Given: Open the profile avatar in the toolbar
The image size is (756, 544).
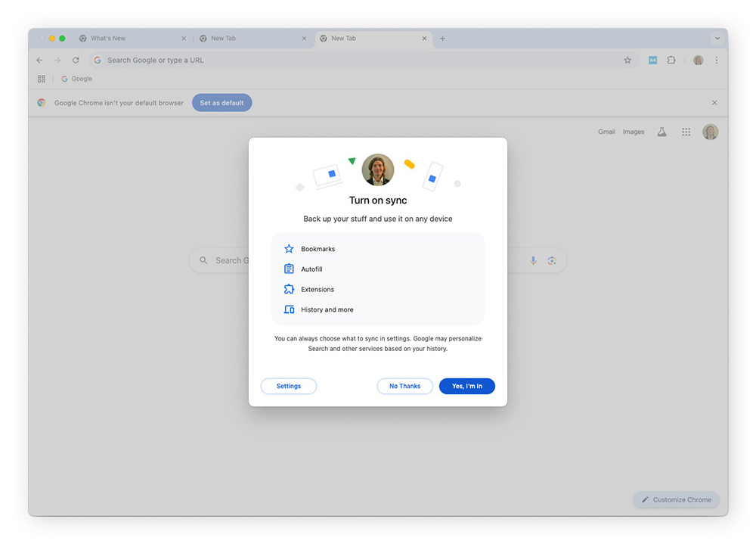Looking at the screenshot, I should (x=698, y=61).
